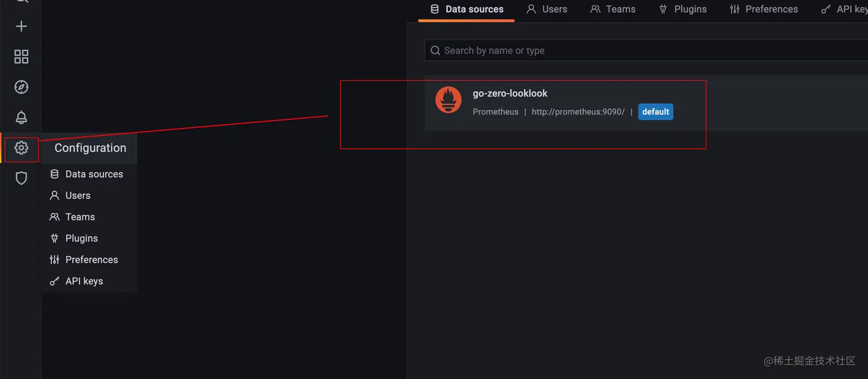Select Plugins in the Configuration menu

point(90,238)
